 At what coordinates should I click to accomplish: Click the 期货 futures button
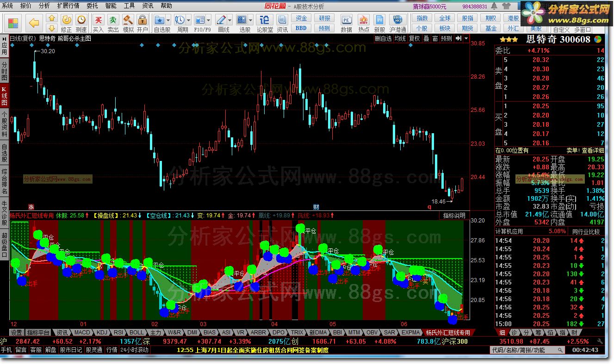pos(468,28)
